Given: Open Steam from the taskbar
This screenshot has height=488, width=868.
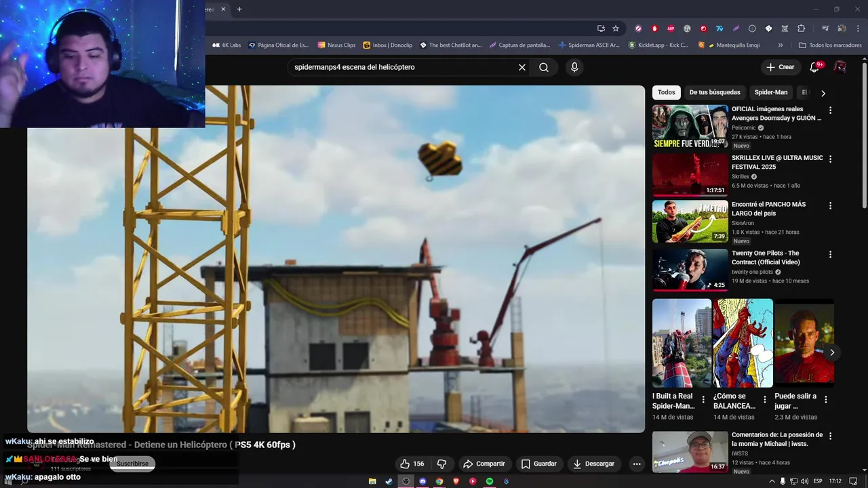Looking at the screenshot, I should click(389, 481).
